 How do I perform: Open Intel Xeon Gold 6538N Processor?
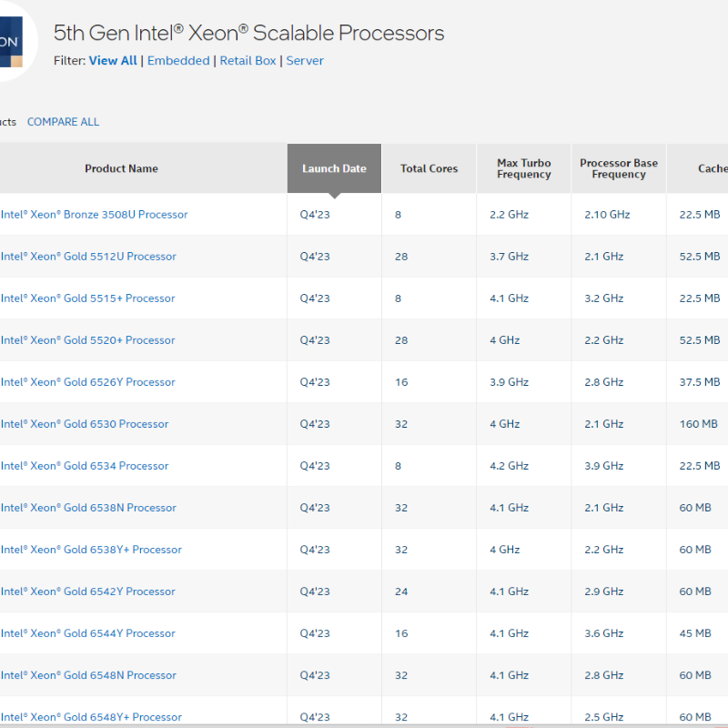[88, 508]
